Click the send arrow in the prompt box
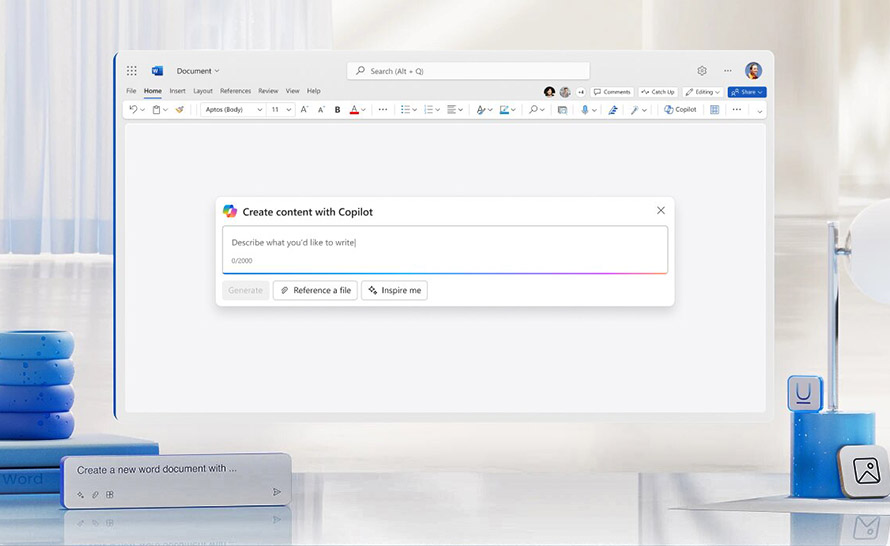 coord(277,492)
